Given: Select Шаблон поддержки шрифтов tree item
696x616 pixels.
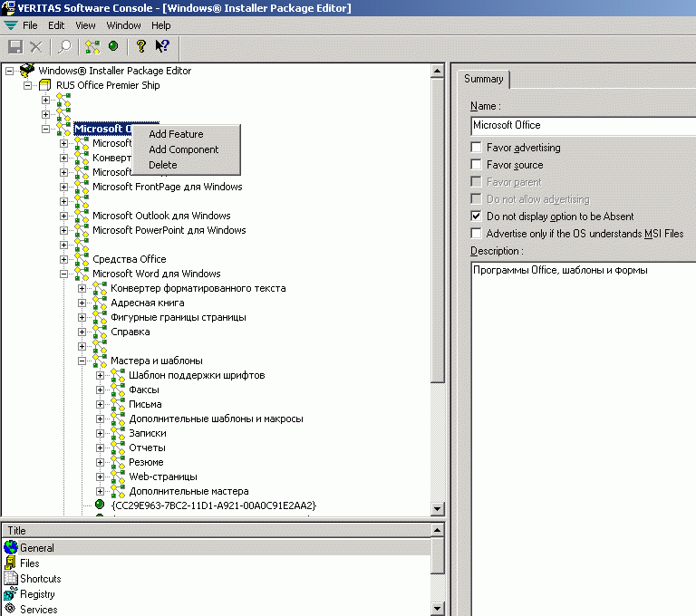Looking at the screenshot, I should click(x=197, y=375).
